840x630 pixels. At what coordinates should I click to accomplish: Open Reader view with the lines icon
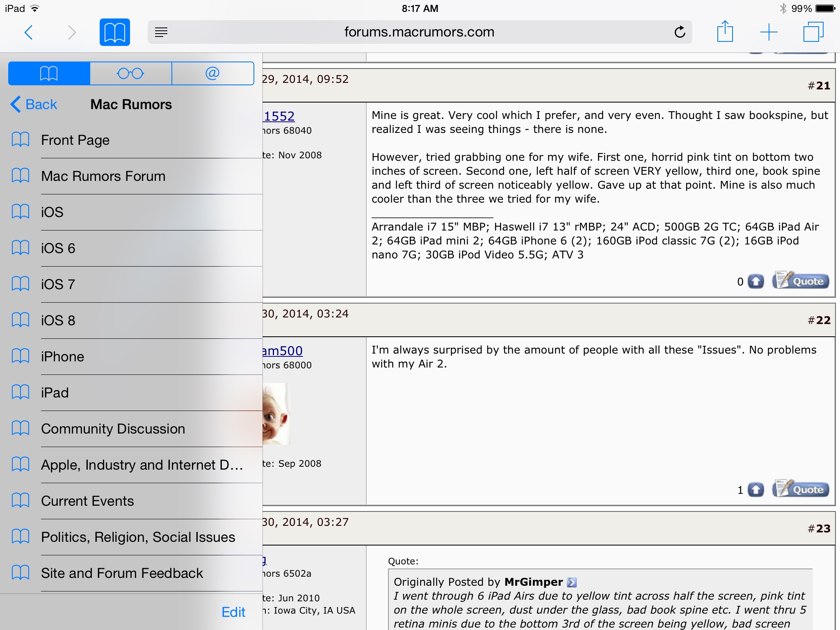[161, 32]
